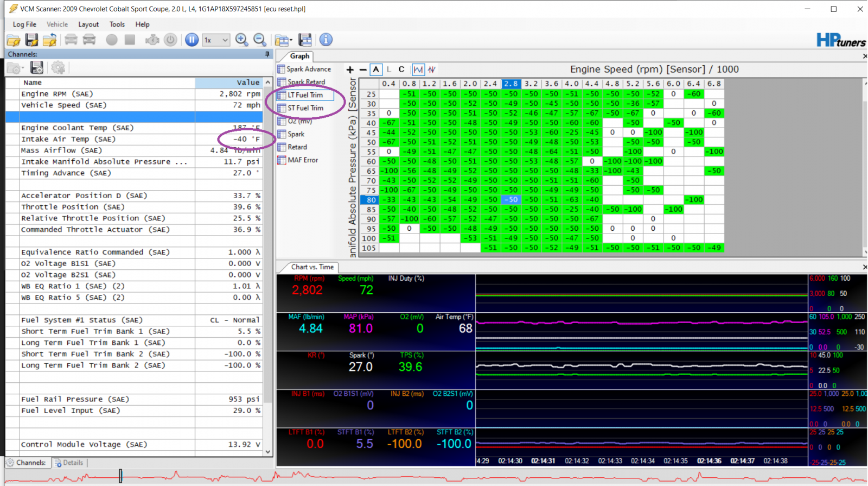Pin the Channels panel with the pushpin
Image resolution: width=868 pixels, height=486 pixels.
point(267,54)
